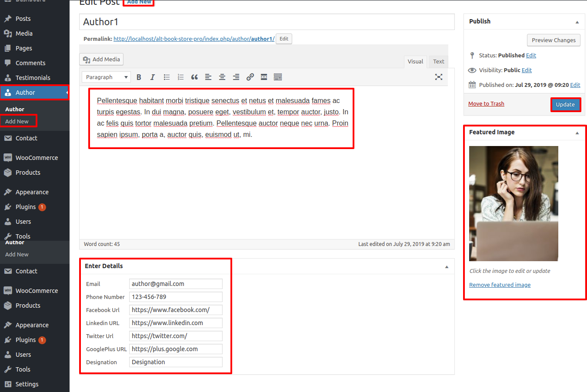Click the Facebook Url input field

(176, 310)
